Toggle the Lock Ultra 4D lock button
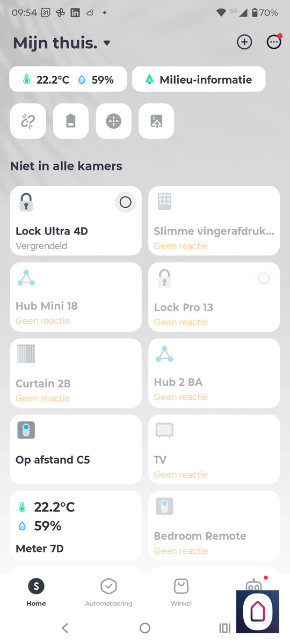 [x=125, y=202]
